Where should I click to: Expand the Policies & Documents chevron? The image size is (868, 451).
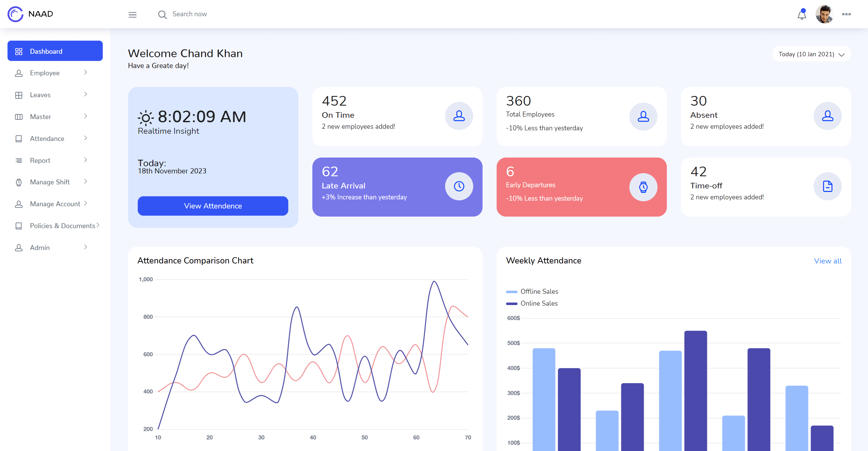(98, 225)
